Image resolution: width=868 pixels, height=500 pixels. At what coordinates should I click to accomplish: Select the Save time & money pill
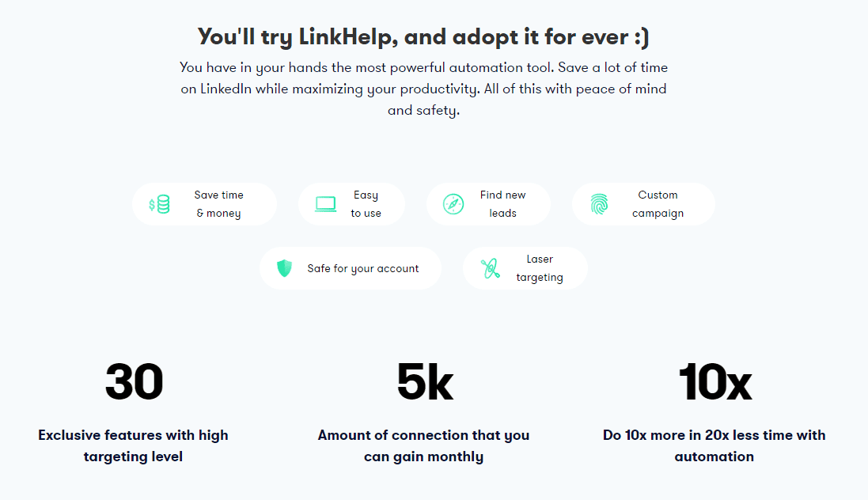[x=204, y=204]
